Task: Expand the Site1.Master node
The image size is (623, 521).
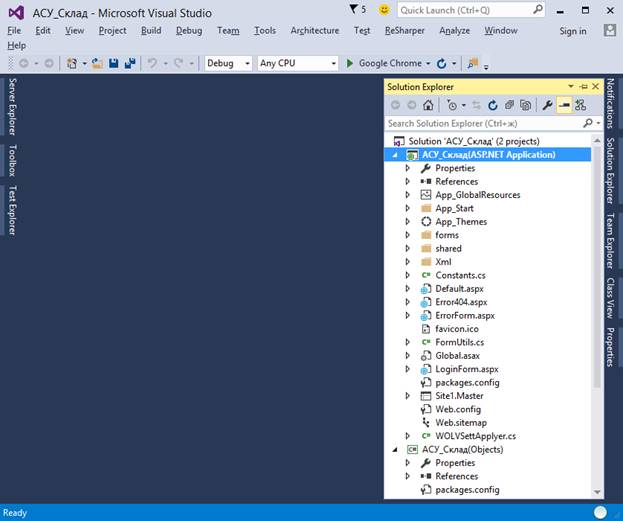Action: point(407,396)
